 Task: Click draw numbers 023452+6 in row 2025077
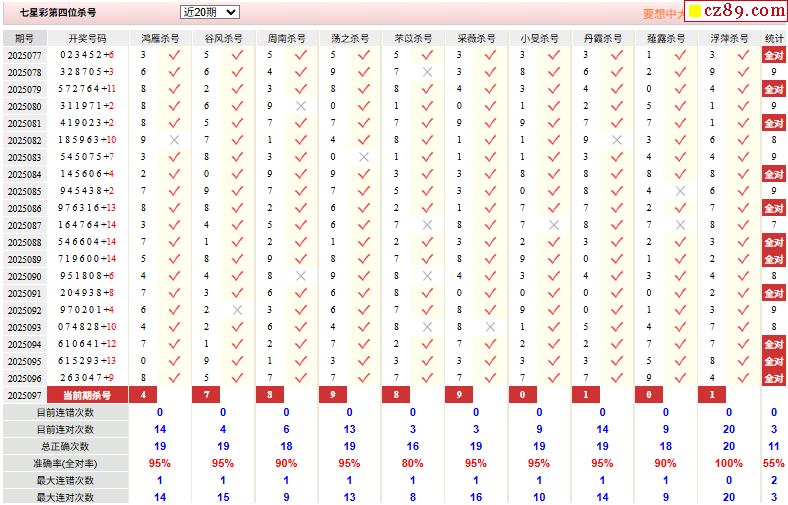(87, 55)
